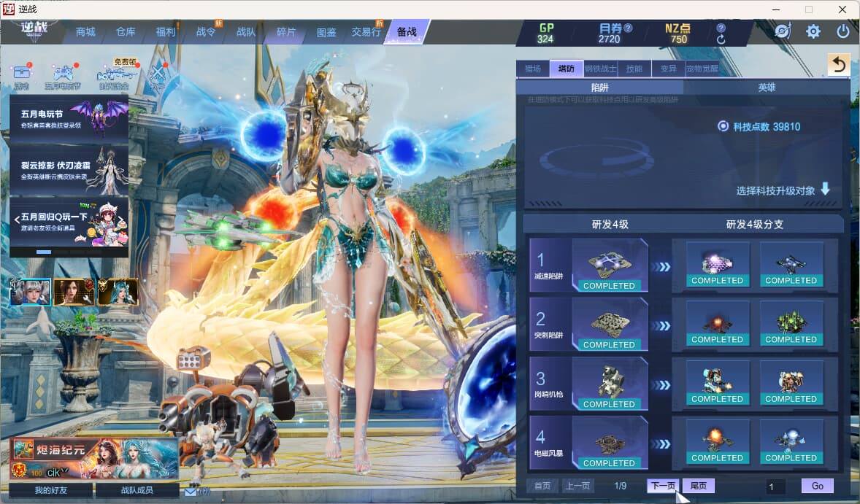The image size is (860, 504).
Task: Open the 五月电玩节 banner
Action: point(69,120)
